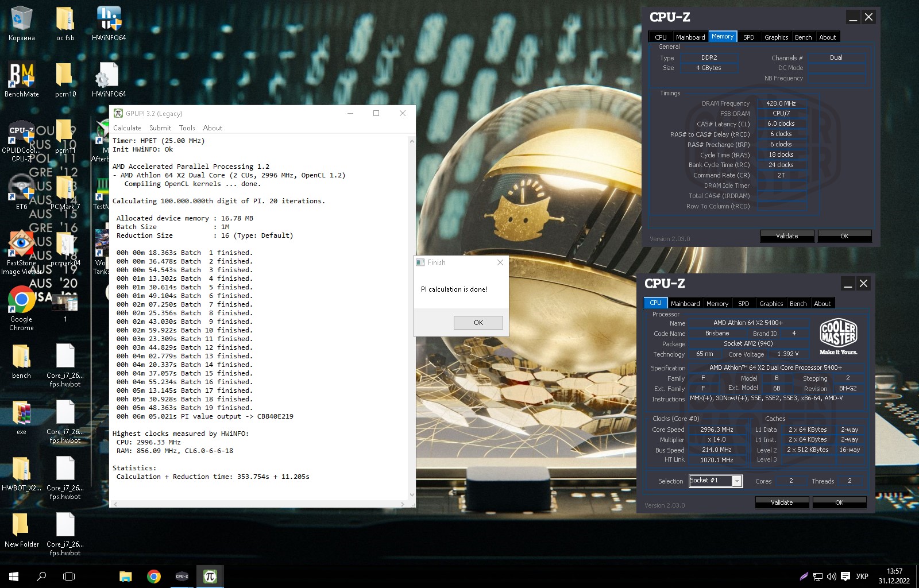
Task: Click the network icon in system tray
Action: 818,577
